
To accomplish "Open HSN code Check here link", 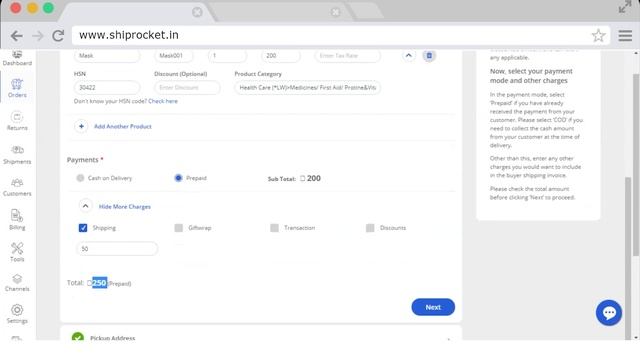I will point(163,101).
